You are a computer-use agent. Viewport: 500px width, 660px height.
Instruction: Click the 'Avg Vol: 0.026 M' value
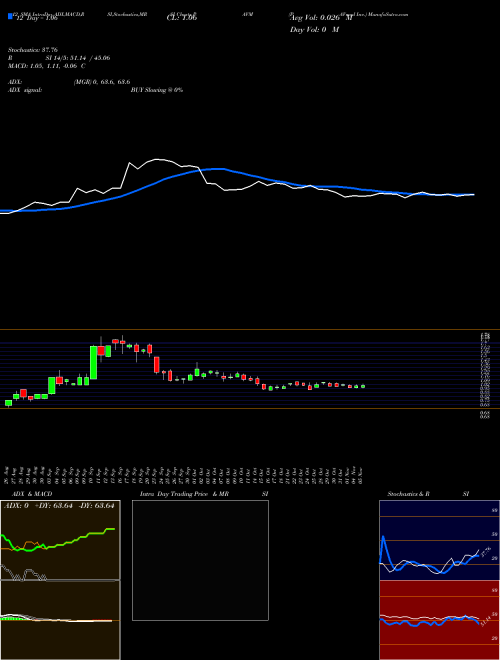click(321, 18)
